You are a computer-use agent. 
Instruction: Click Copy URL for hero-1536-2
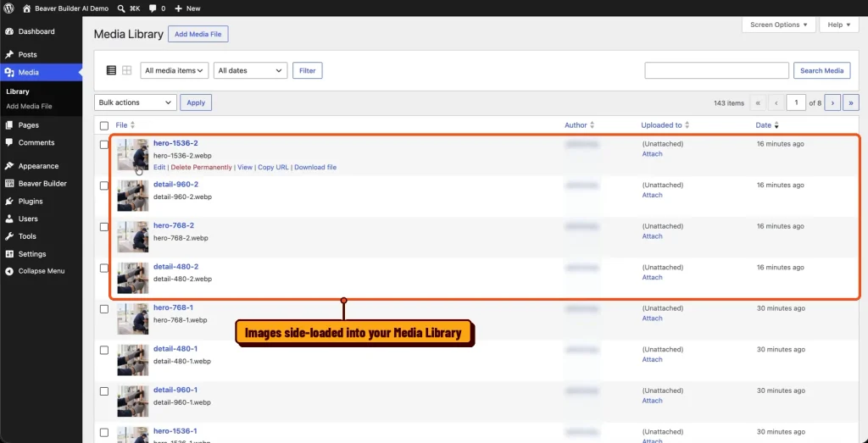274,167
